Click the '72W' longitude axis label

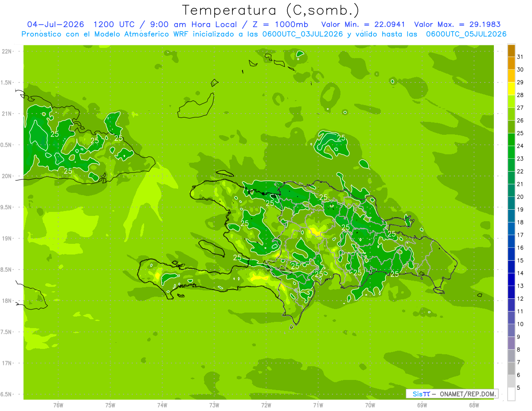[x=266, y=405]
